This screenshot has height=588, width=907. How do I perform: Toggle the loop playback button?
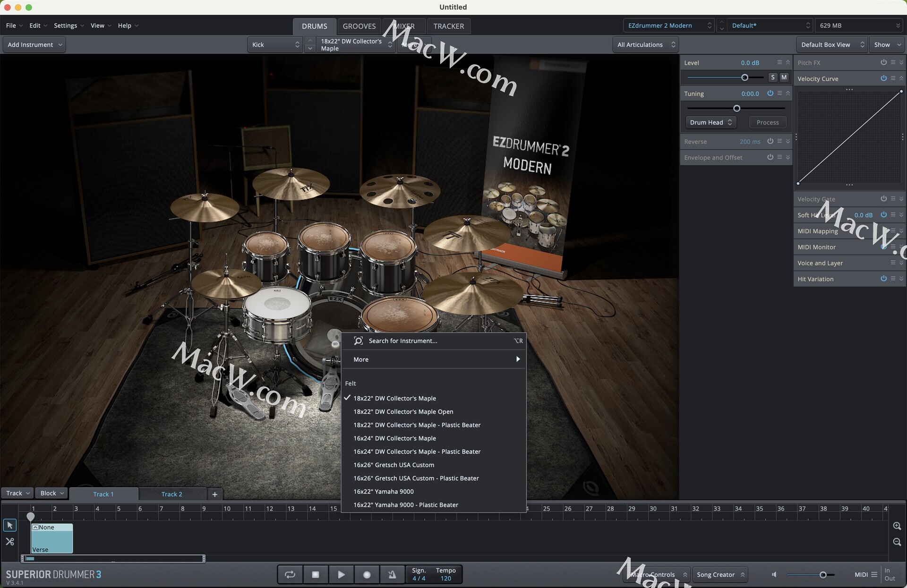click(290, 574)
